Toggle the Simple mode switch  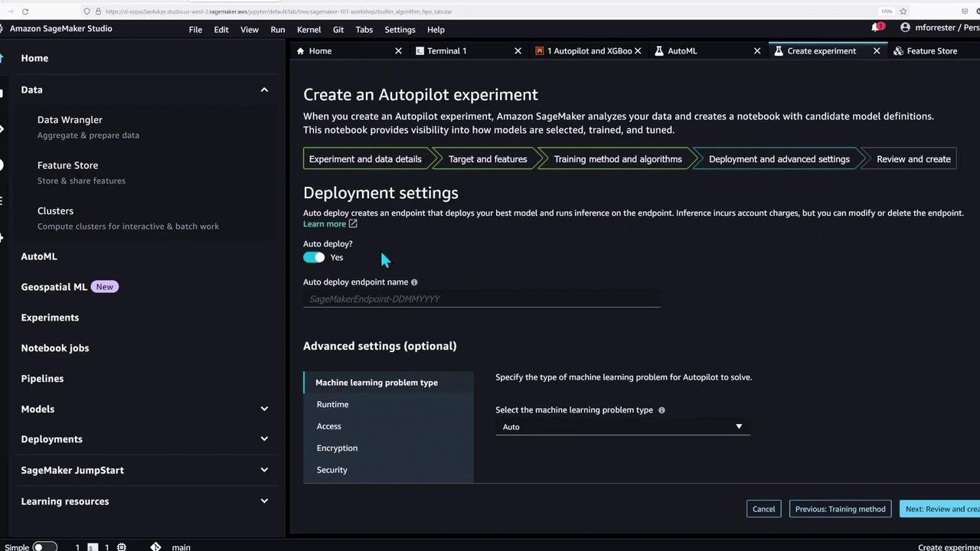click(x=44, y=546)
